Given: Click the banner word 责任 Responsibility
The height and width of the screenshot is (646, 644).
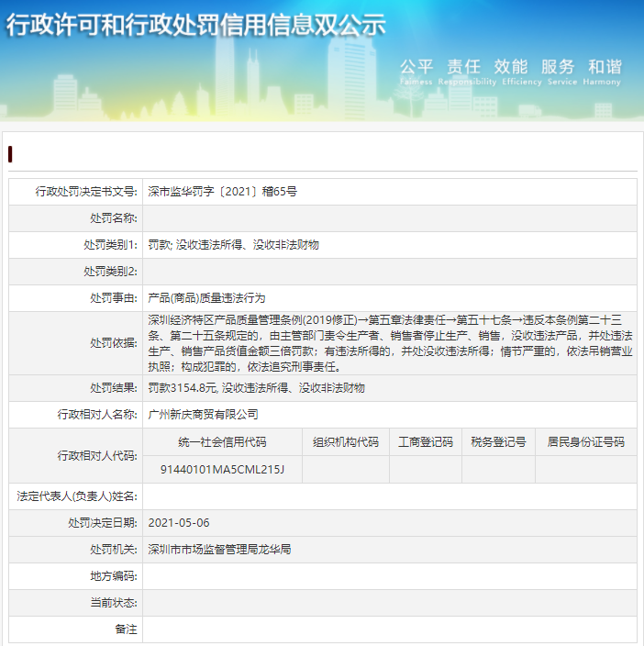Looking at the screenshot, I should click(x=467, y=72).
